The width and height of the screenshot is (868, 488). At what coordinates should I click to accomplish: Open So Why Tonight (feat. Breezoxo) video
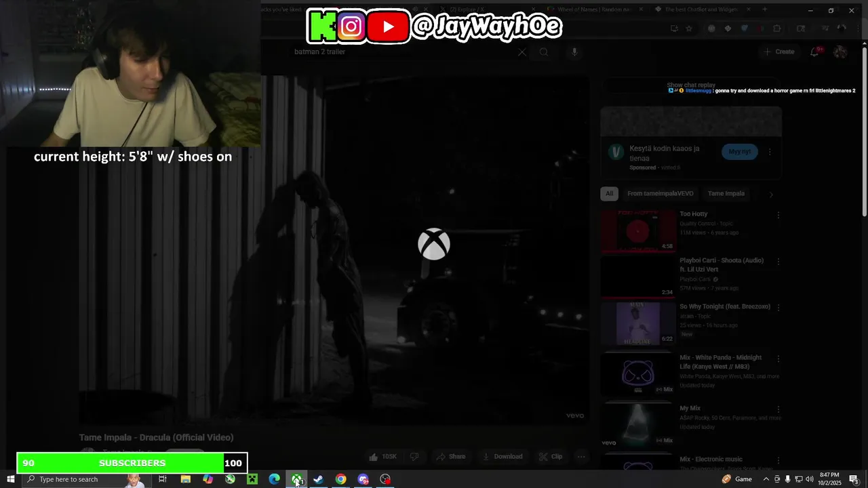(x=724, y=306)
